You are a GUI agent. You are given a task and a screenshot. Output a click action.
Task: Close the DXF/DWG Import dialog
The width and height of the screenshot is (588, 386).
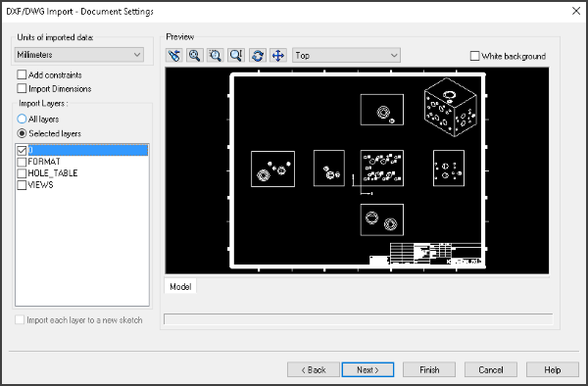pos(576,11)
